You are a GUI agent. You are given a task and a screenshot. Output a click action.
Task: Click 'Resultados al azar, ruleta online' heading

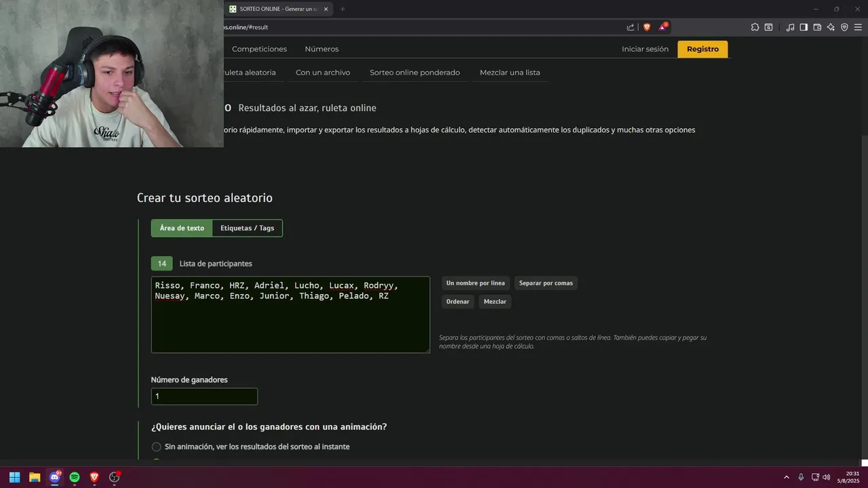tap(307, 108)
